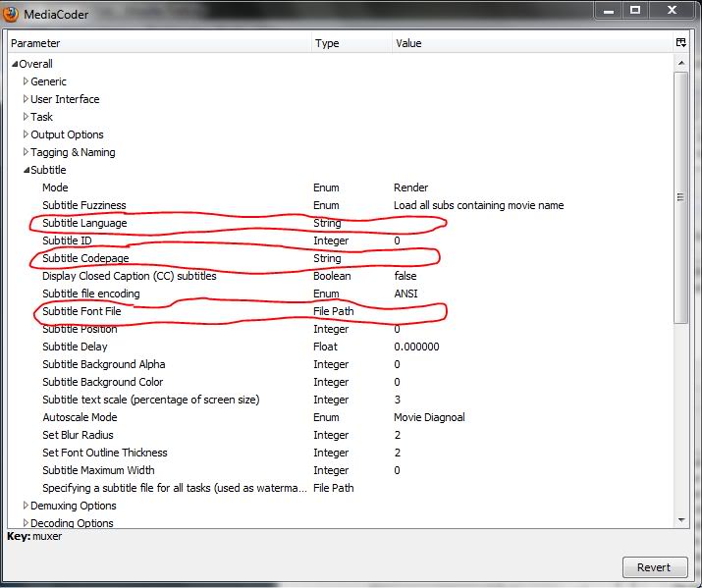Expand the User Interface node
This screenshot has width=702, height=588.
coord(26,99)
